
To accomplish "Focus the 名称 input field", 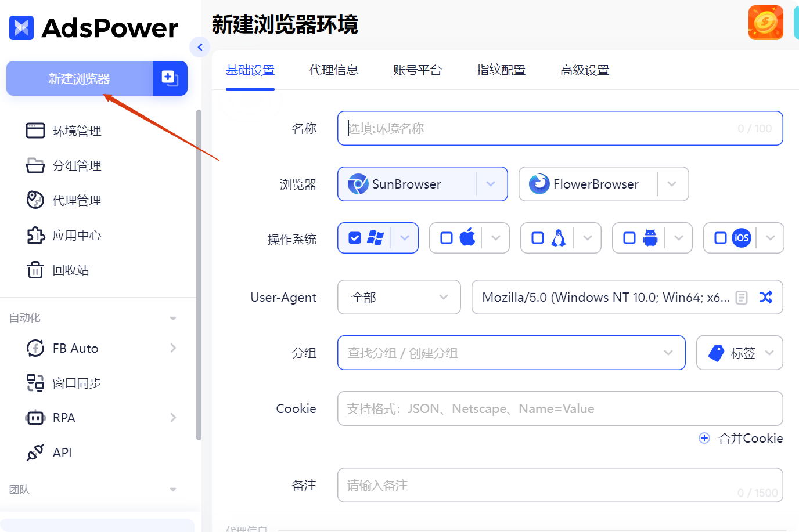I will pos(560,128).
